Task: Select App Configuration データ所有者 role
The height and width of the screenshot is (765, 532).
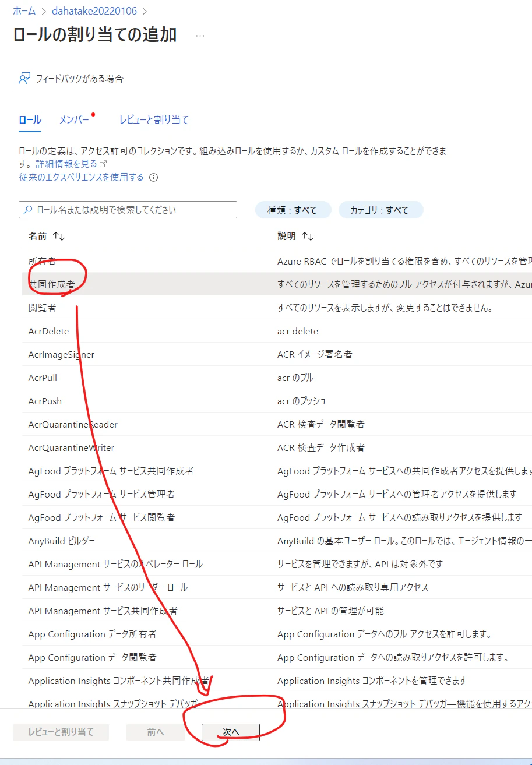Action: coord(277,634)
